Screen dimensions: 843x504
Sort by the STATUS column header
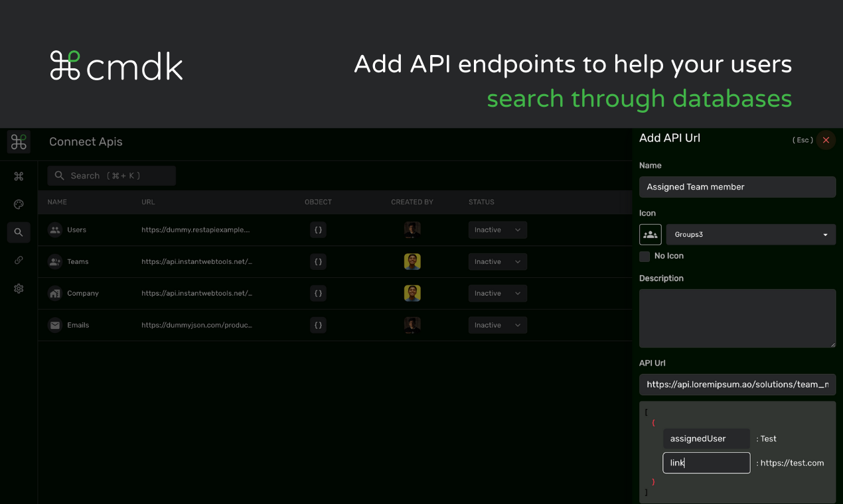coord(481,202)
